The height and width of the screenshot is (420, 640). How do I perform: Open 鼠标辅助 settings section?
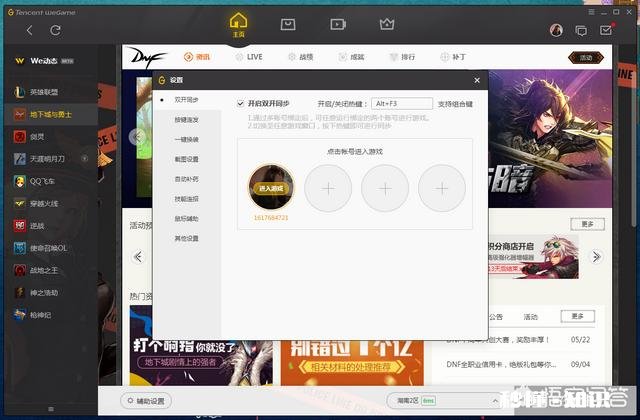click(187, 219)
